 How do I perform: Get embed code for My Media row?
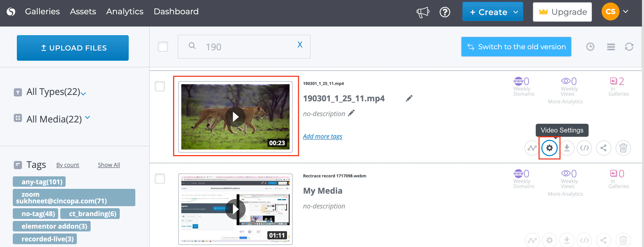click(584, 240)
